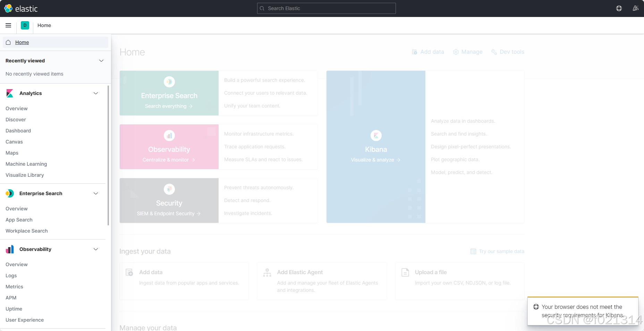Open Discover in the sidebar
This screenshot has height=331, width=644.
[x=16, y=120]
